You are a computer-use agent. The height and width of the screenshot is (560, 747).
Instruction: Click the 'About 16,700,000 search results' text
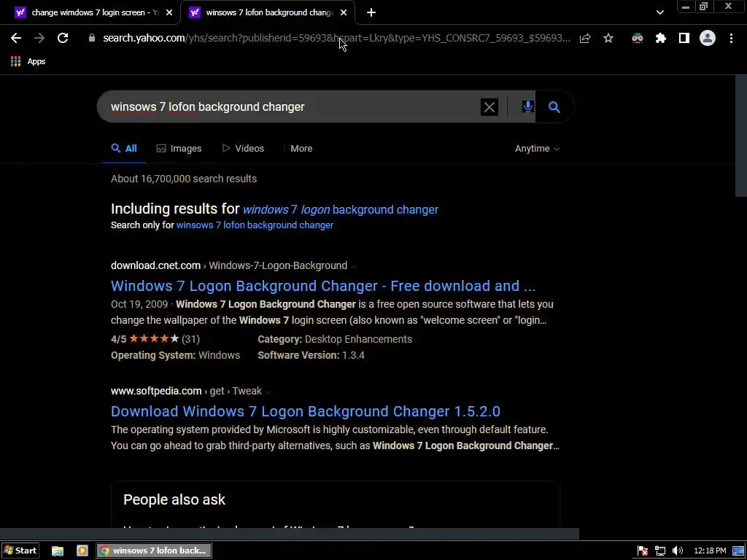click(x=184, y=179)
